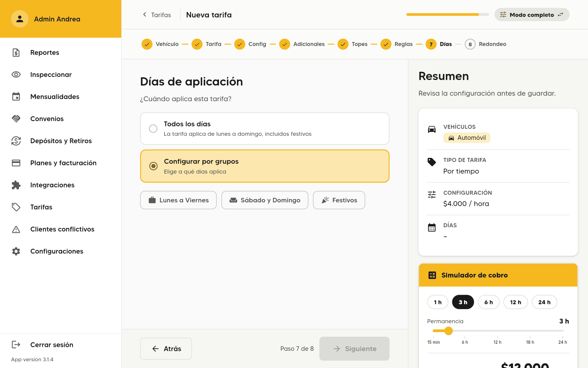The image size is (588, 368).
Task: Click the Permanencia slider handle
Action: click(449, 331)
